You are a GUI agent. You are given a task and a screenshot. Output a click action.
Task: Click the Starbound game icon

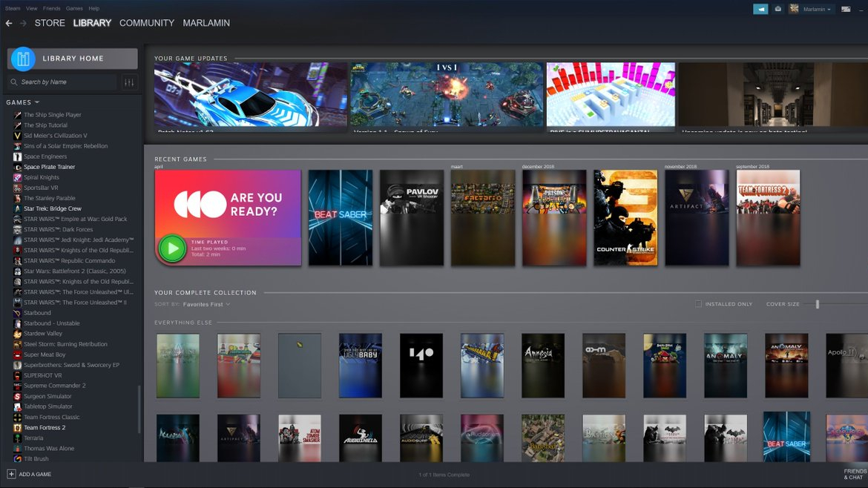(x=17, y=313)
